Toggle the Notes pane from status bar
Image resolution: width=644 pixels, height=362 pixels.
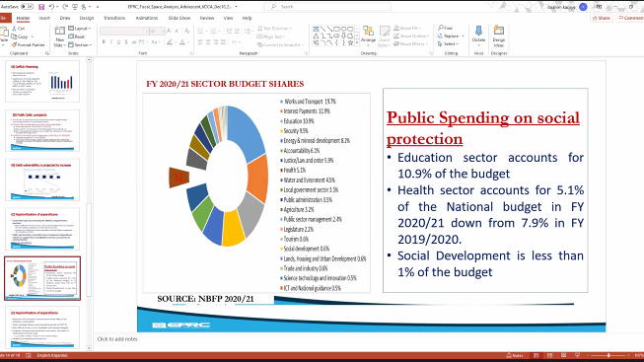(515, 355)
